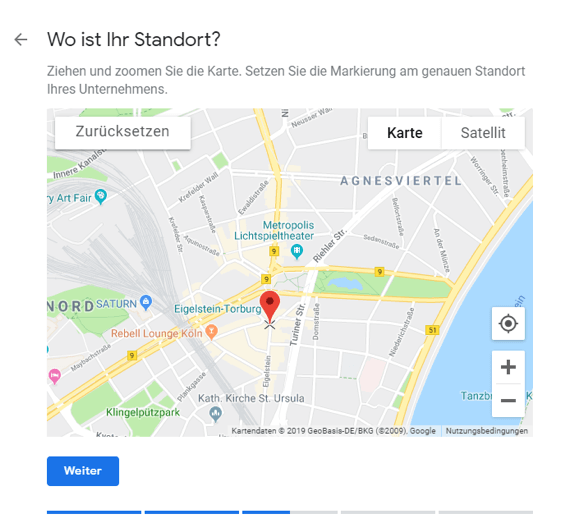Zoom in with the plus button
This screenshot has height=527, width=583.
pos(508,367)
